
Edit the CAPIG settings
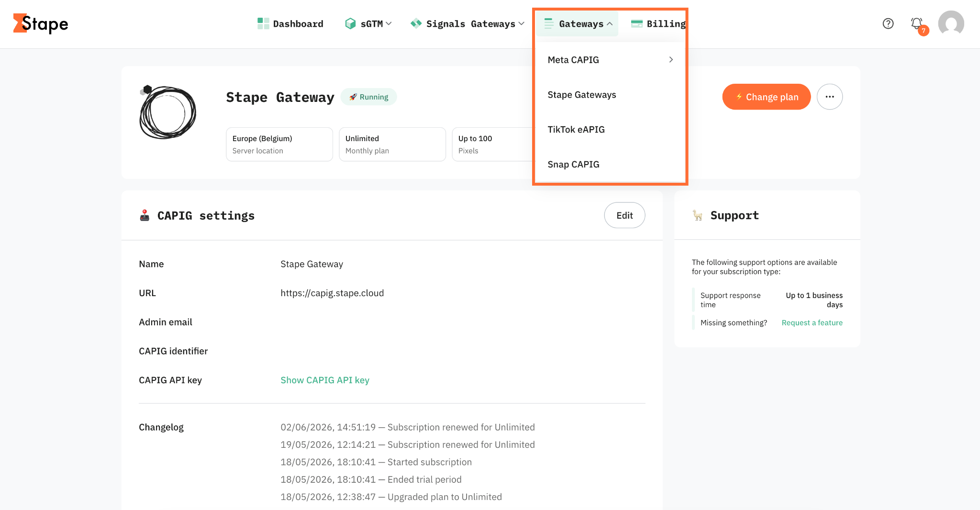(624, 215)
